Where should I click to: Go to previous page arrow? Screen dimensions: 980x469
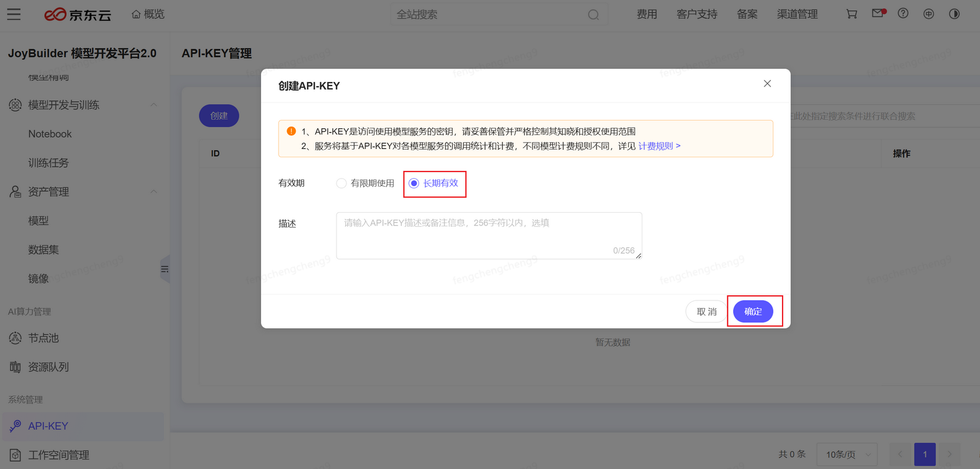pyautogui.click(x=900, y=454)
